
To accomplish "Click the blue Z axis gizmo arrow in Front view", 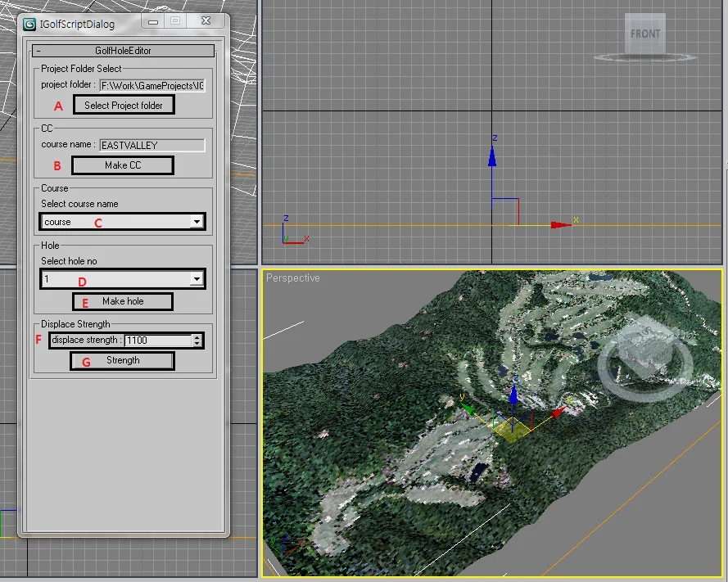I will point(492,156).
